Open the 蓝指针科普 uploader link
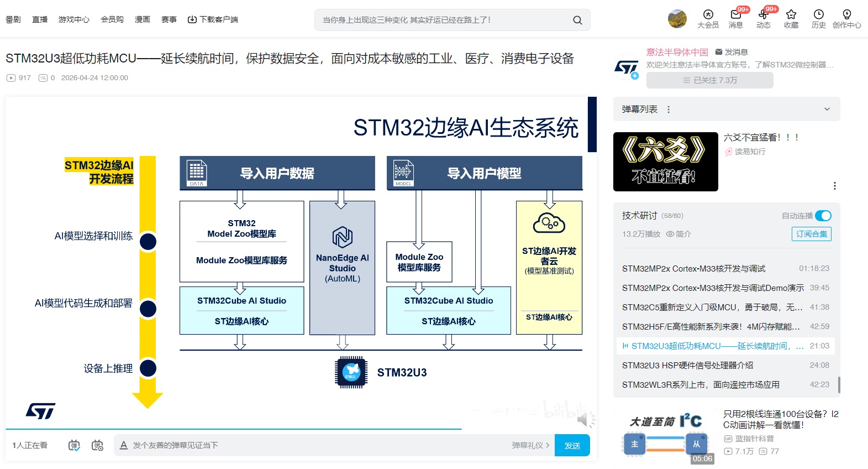 tap(754, 439)
